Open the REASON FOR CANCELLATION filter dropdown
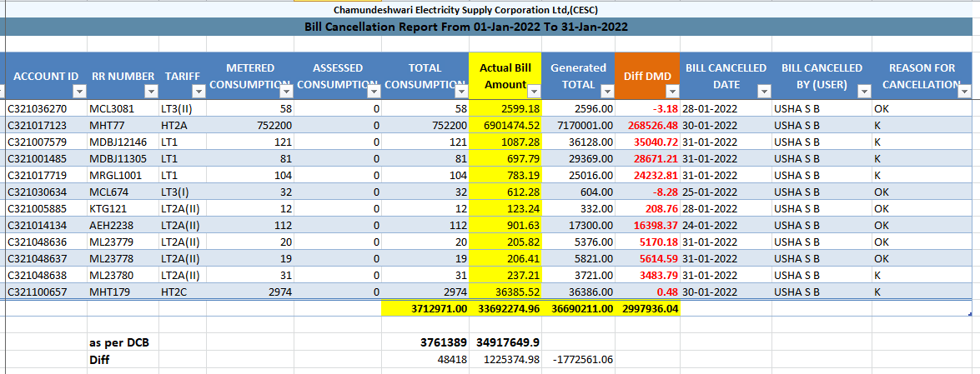The width and height of the screenshot is (980, 374). (x=965, y=92)
